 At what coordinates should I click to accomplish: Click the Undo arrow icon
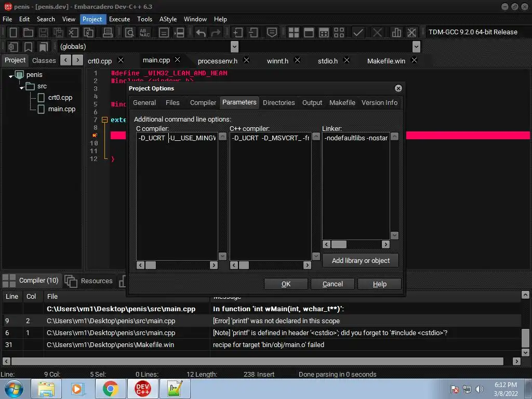[x=201, y=33]
